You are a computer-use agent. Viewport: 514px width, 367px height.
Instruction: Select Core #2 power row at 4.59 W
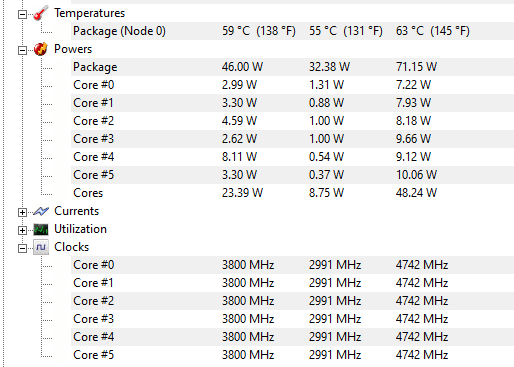(x=292, y=121)
